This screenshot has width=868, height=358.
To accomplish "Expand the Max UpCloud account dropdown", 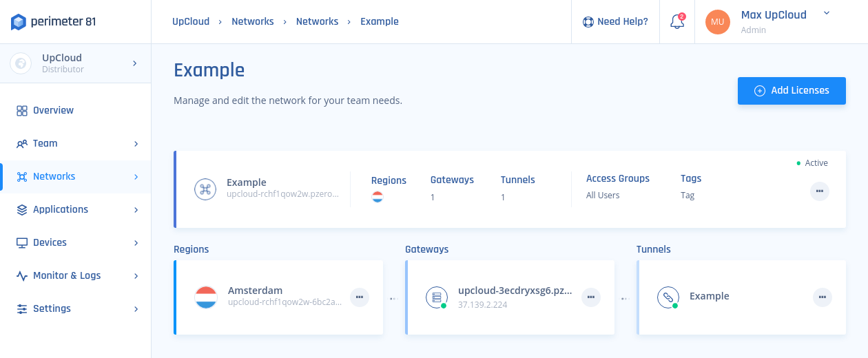I will [x=827, y=13].
